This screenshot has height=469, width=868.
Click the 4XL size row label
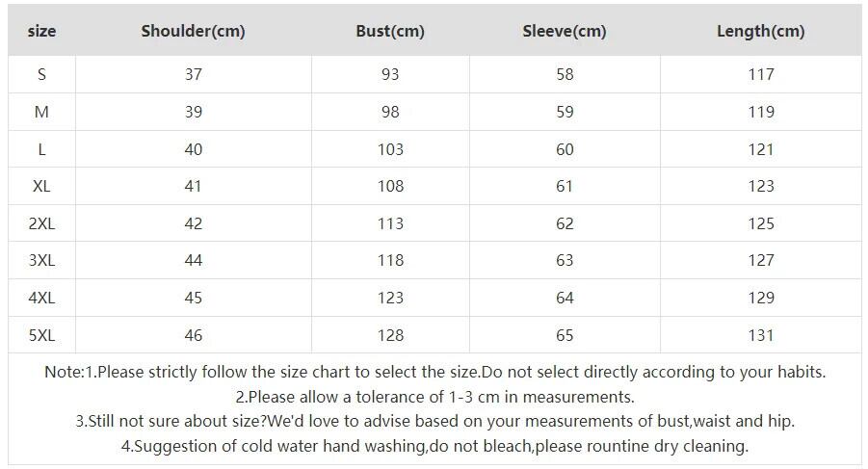click(41, 298)
